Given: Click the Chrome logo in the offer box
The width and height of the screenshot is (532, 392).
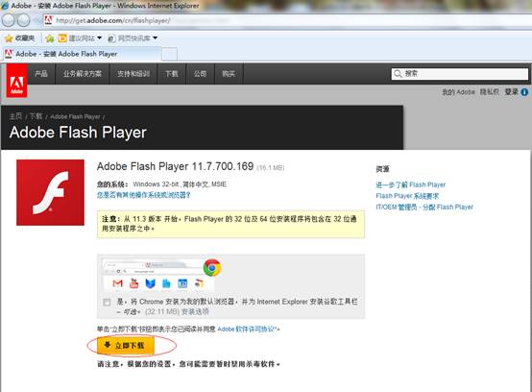Looking at the screenshot, I should (212, 268).
